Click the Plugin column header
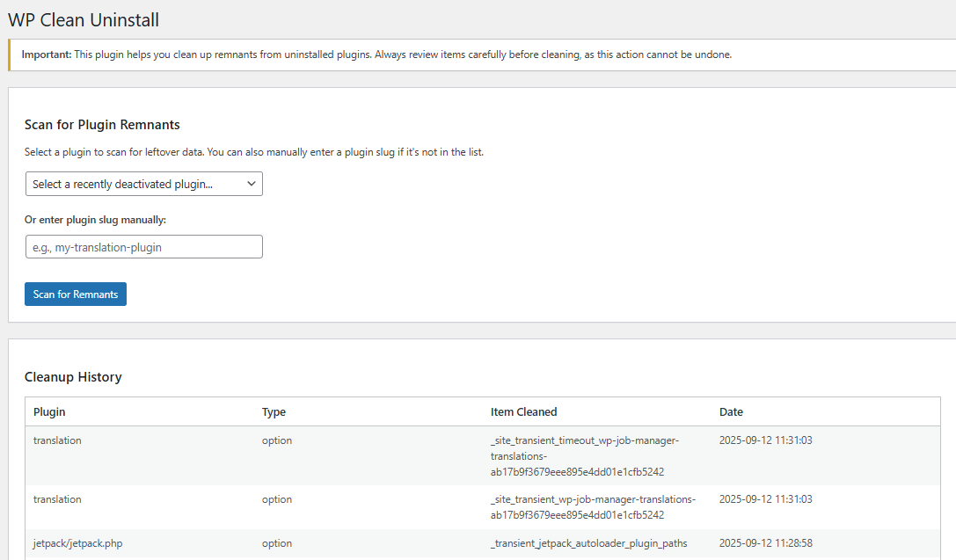This screenshot has width=956, height=560. pos(49,411)
